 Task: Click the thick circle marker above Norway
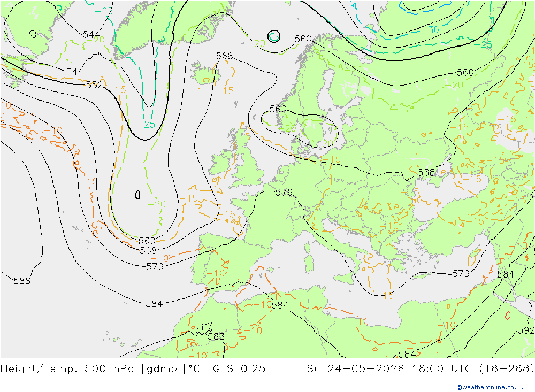[274, 36]
